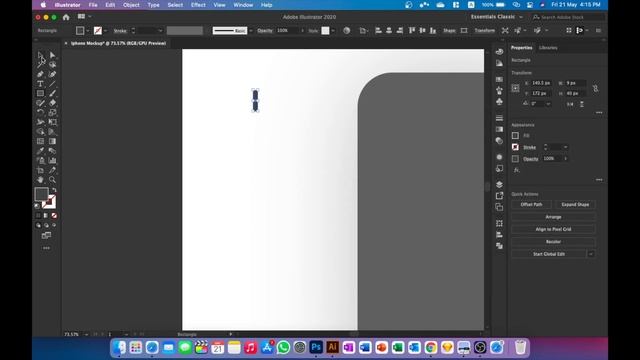The height and width of the screenshot is (360, 640).
Task: Select the Iphone Mockup document tab
Action: pyautogui.click(x=118, y=43)
